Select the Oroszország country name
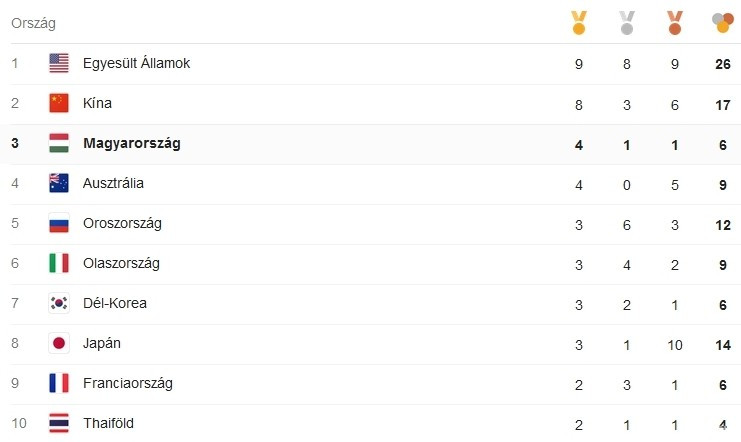741x442 pixels. (x=122, y=223)
